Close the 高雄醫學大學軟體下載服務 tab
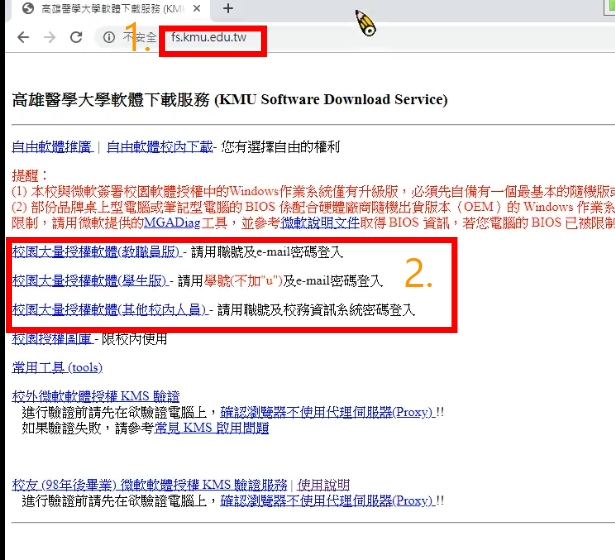 pyautogui.click(x=197, y=8)
